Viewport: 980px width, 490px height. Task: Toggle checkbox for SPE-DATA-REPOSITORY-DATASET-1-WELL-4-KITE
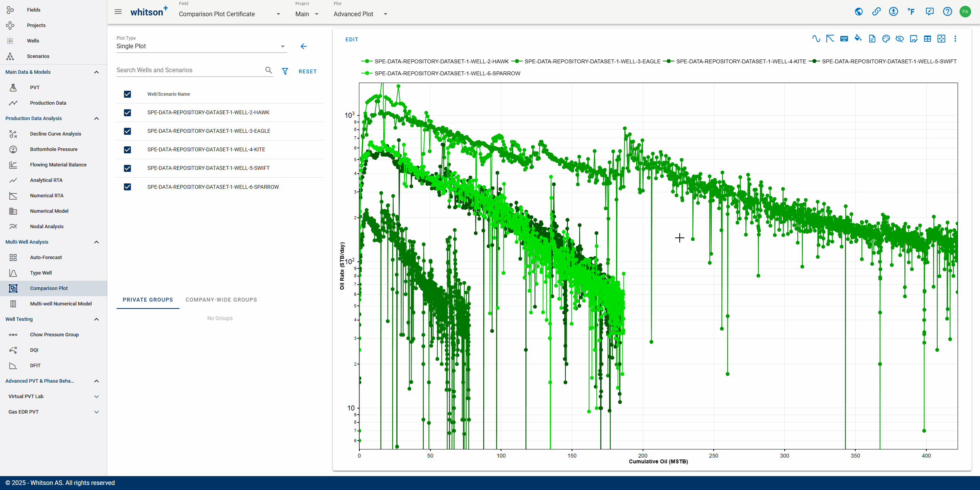[127, 149]
